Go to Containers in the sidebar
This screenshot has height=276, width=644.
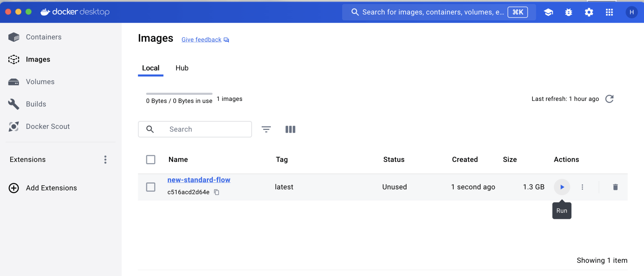[43, 37]
